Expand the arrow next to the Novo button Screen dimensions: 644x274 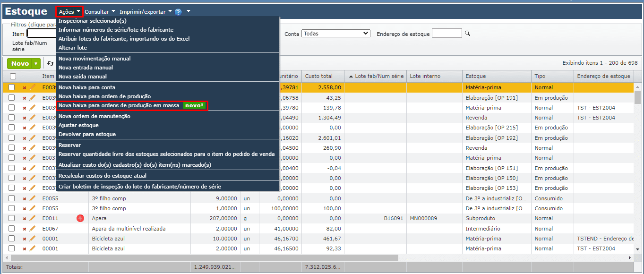pyautogui.click(x=36, y=64)
